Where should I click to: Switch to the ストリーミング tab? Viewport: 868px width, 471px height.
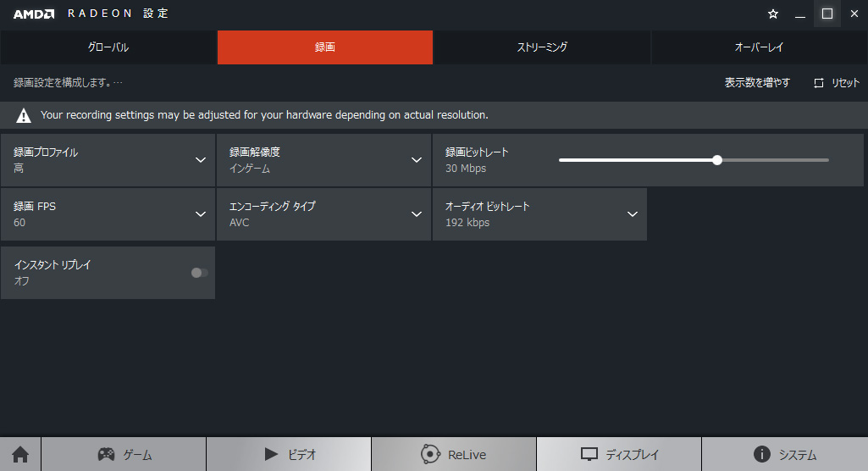[542, 47]
